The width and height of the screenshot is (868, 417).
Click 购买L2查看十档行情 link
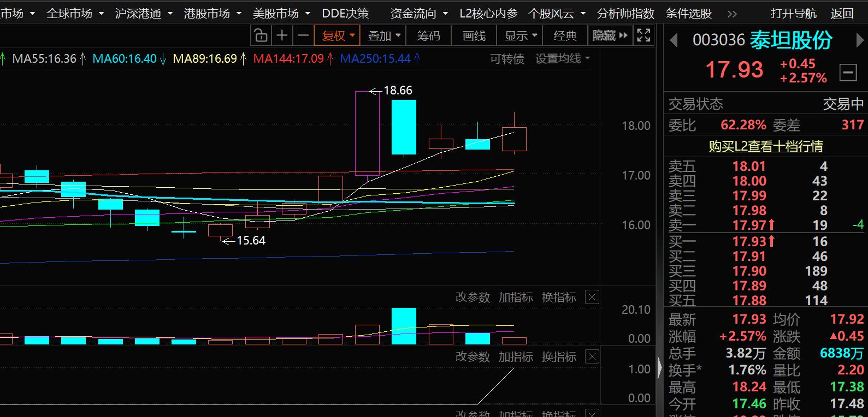[766, 146]
